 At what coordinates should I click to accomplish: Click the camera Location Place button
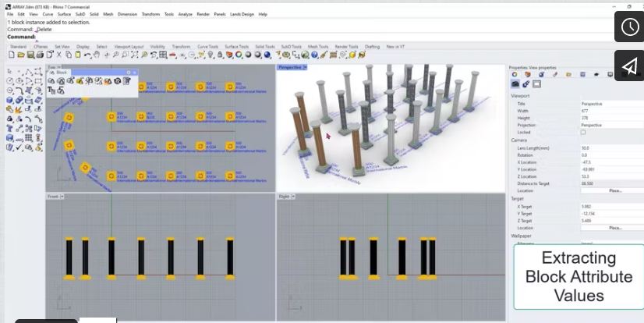(615, 190)
